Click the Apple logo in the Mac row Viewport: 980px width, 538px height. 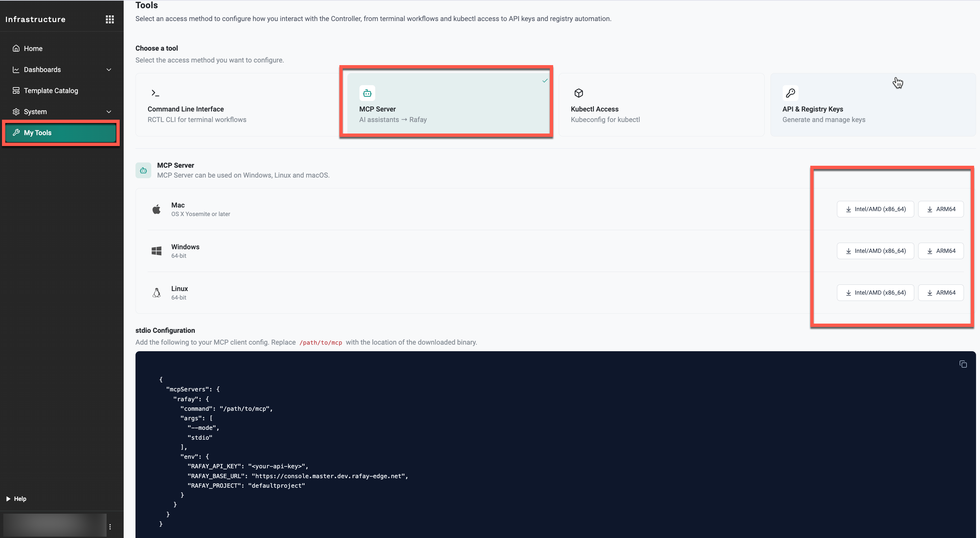click(156, 209)
